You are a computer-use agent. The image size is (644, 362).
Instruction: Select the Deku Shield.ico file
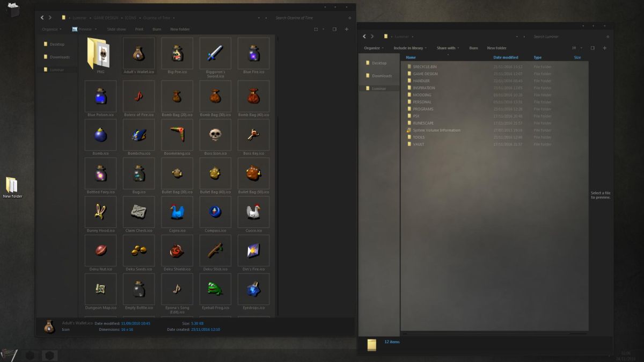(x=177, y=254)
